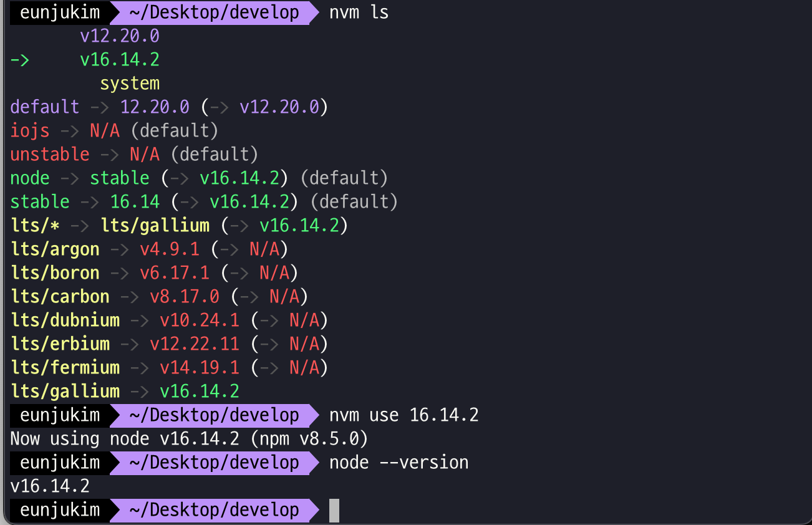Click the "lts/carbon" alias label

pyautogui.click(x=60, y=297)
